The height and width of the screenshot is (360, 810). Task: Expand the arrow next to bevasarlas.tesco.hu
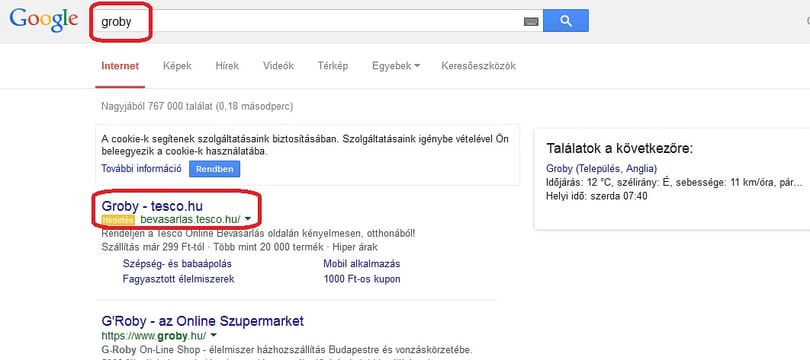pyautogui.click(x=248, y=219)
